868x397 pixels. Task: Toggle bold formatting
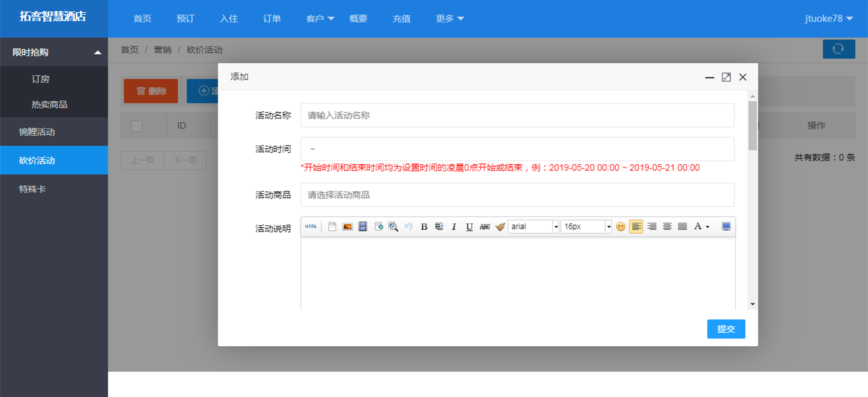(x=424, y=226)
